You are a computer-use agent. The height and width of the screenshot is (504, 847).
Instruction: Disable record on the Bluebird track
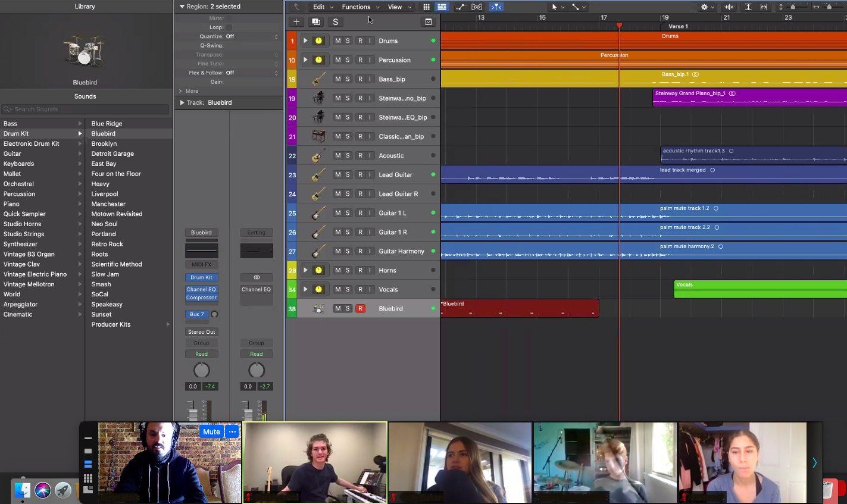[x=360, y=308]
